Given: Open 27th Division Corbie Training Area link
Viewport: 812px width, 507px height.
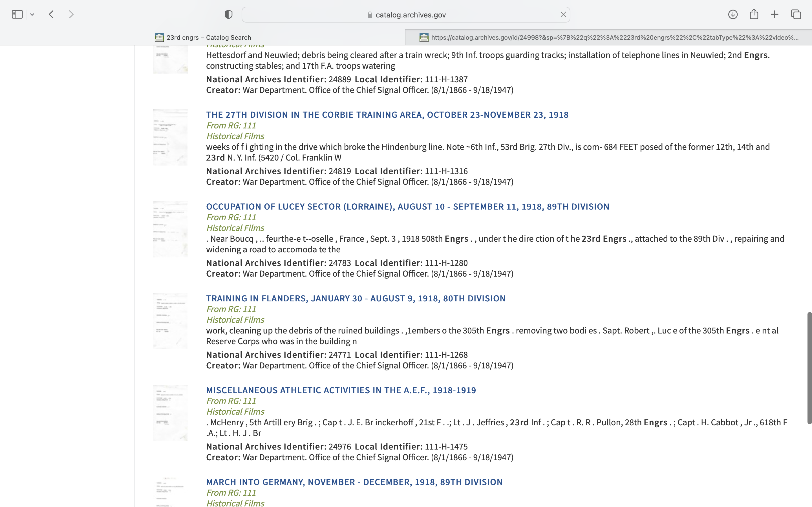Looking at the screenshot, I should (387, 115).
